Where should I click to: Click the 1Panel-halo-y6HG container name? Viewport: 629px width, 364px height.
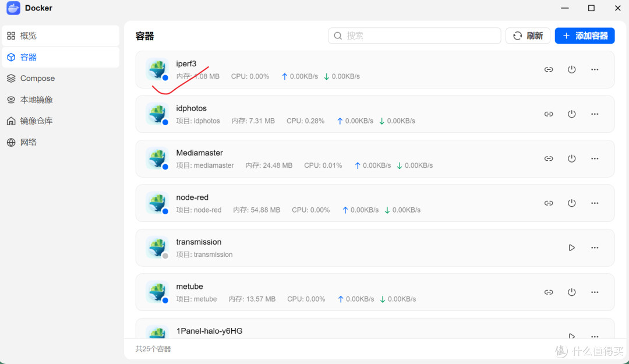[x=210, y=331]
